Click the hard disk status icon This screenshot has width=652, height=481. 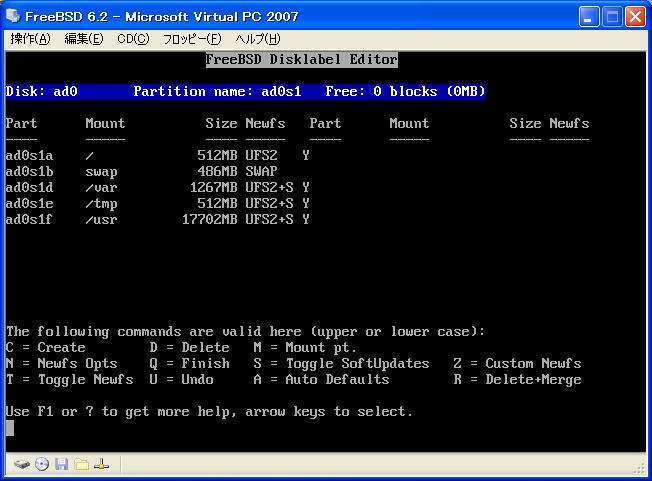tap(22, 464)
